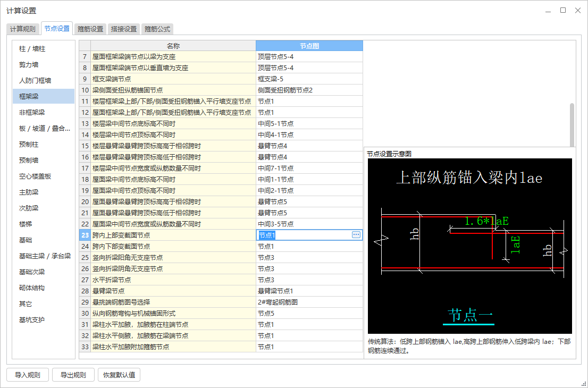This screenshot has height=388, width=588.
Task: Select the 框架梁 category
Action: pyautogui.click(x=44, y=96)
